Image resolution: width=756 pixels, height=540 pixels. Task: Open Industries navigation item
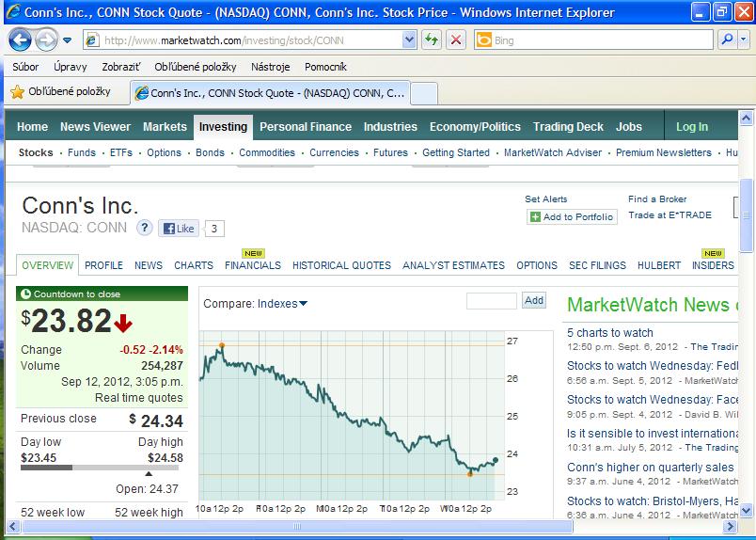[x=390, y=127]
